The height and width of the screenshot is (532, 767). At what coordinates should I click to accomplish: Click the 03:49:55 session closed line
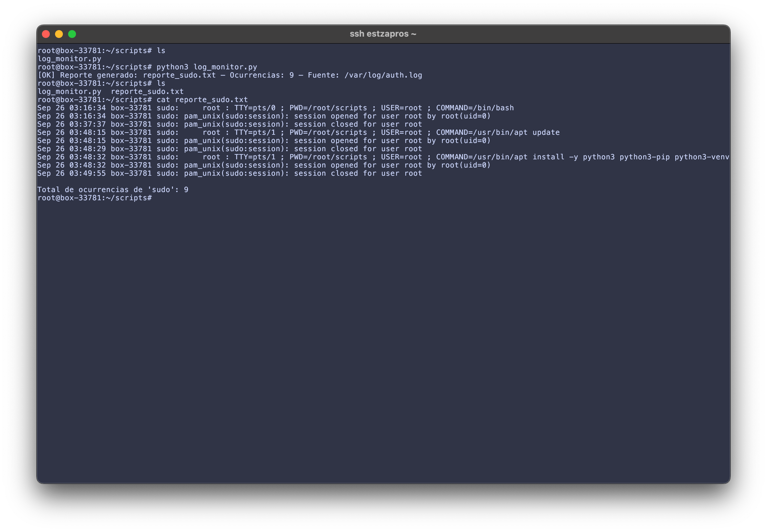click(230, 173)
